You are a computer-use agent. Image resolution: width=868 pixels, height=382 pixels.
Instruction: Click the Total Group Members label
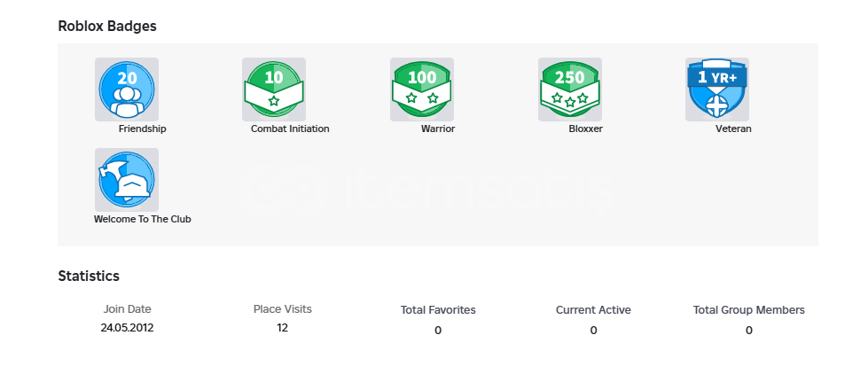tap(749, 310)
